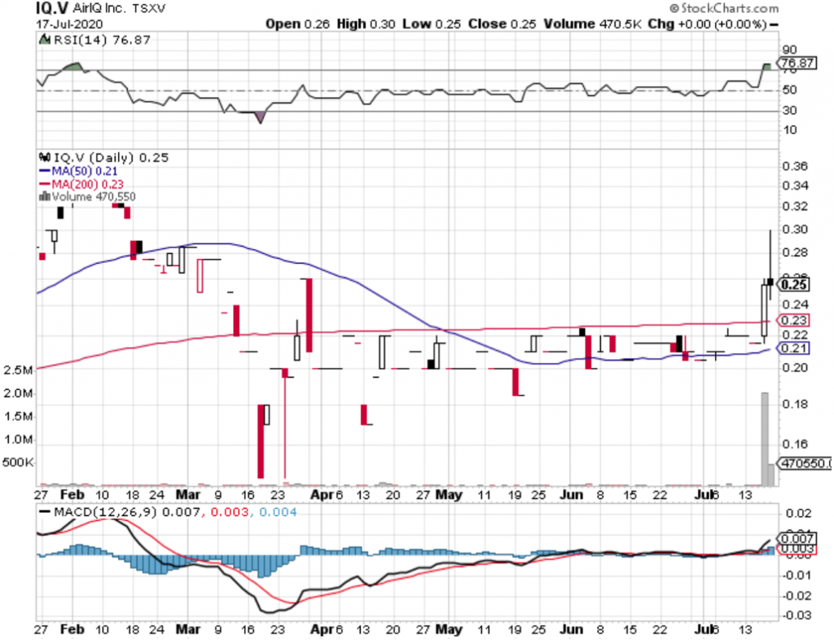Click the StockCharts.com copyright label
Viewport: 834px width, 644px height.
[x=724, y=8]
